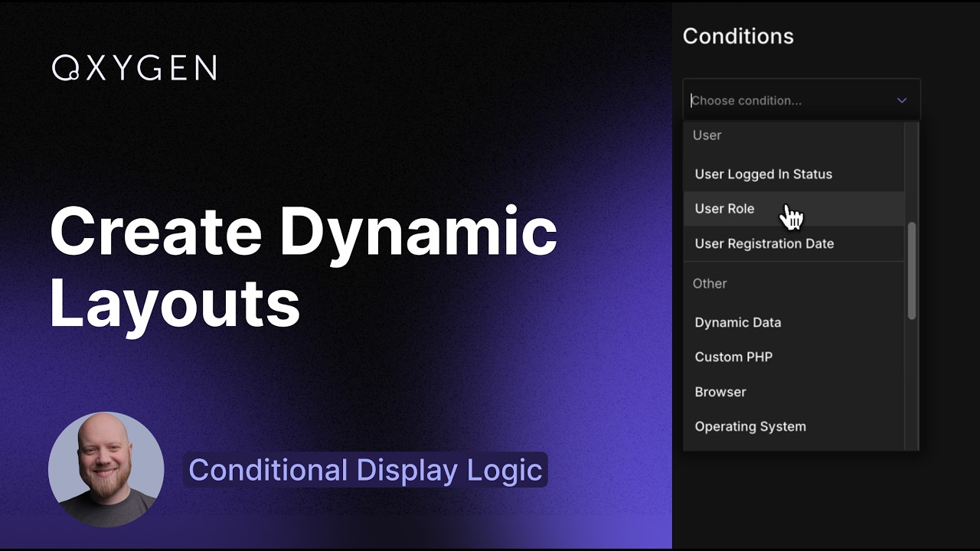This screenshot has width=980, height=551.
Task: Choose the Custom PHP condition
Action: 793,357
